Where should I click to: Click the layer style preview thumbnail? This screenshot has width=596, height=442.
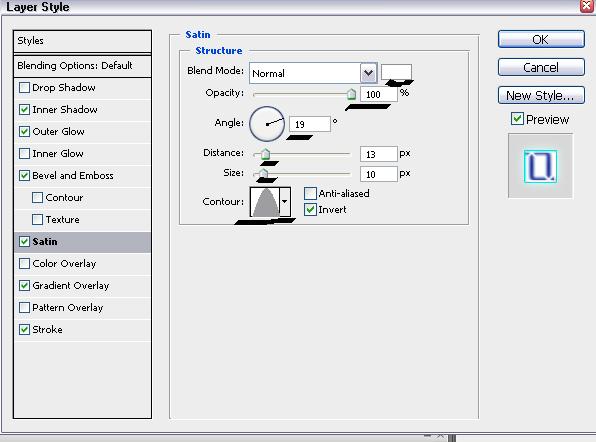(x=540, y=166)
